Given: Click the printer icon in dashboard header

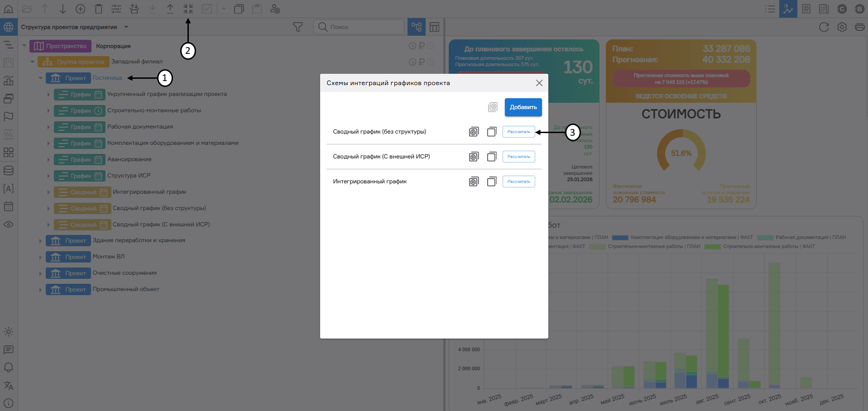Looking at the screenshot, I should (859, 27).
